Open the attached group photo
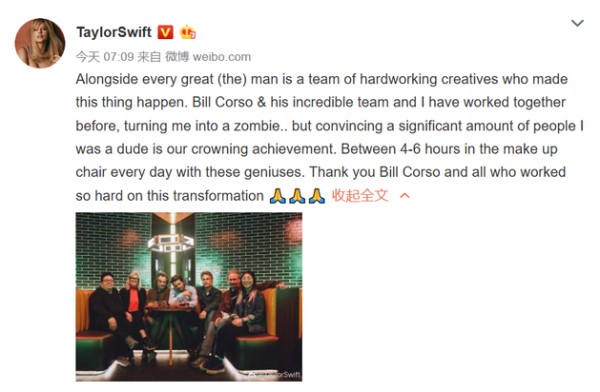This screenshot has height=392, width=600. coord(189,297)
